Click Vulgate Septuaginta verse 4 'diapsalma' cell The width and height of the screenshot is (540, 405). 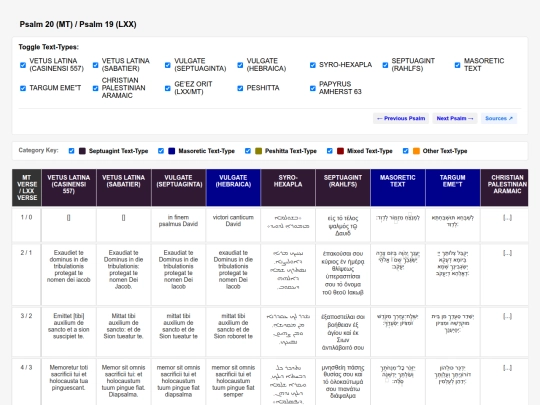click(x=178, y=382)
